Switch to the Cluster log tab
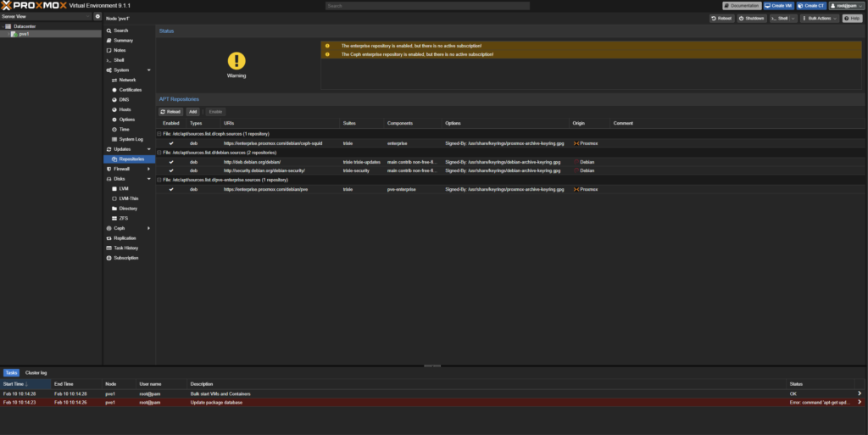Viewport: 868px width, 435px height. point(36,372)
